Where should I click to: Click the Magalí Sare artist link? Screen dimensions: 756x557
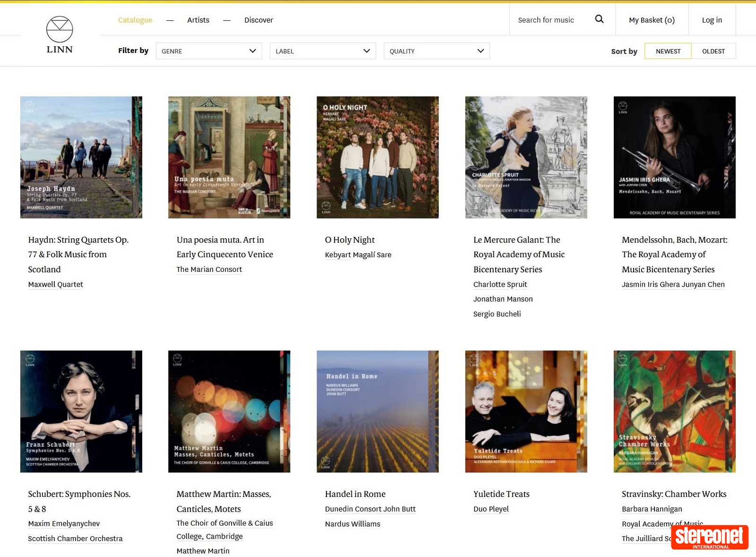click(x=372, y=255)
